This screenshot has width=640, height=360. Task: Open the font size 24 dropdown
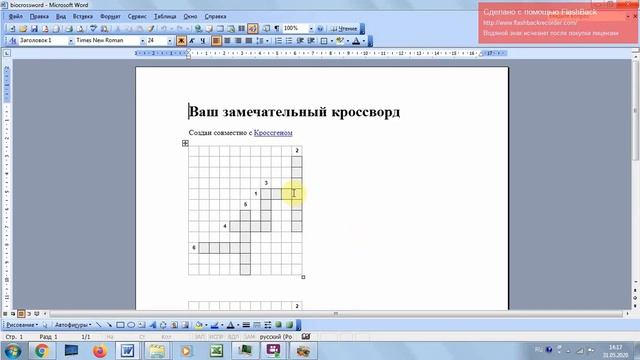[169, 40]
